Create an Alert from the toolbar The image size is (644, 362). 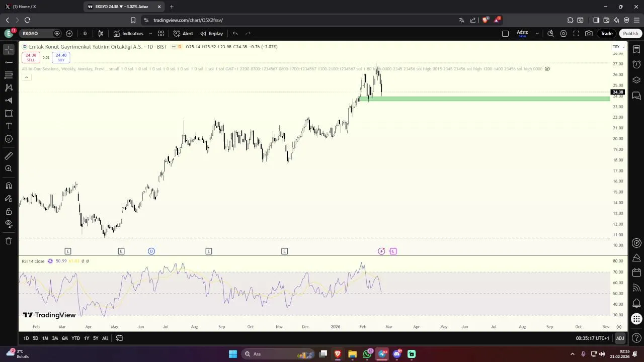coord(183,33)
